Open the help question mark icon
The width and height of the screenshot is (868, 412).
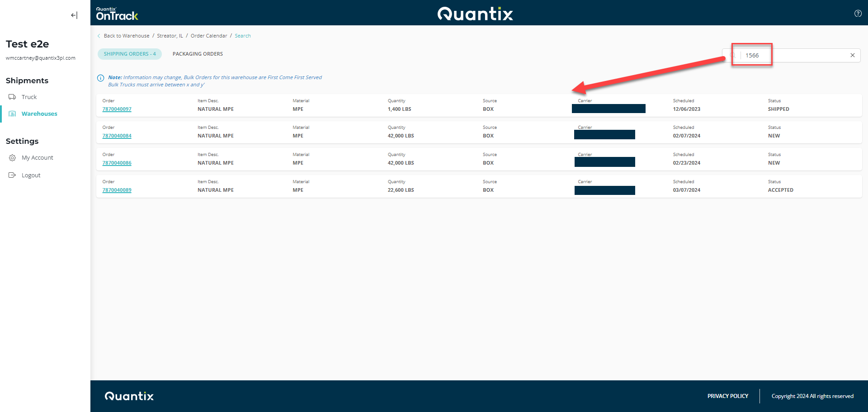click(x=858, y=14)
